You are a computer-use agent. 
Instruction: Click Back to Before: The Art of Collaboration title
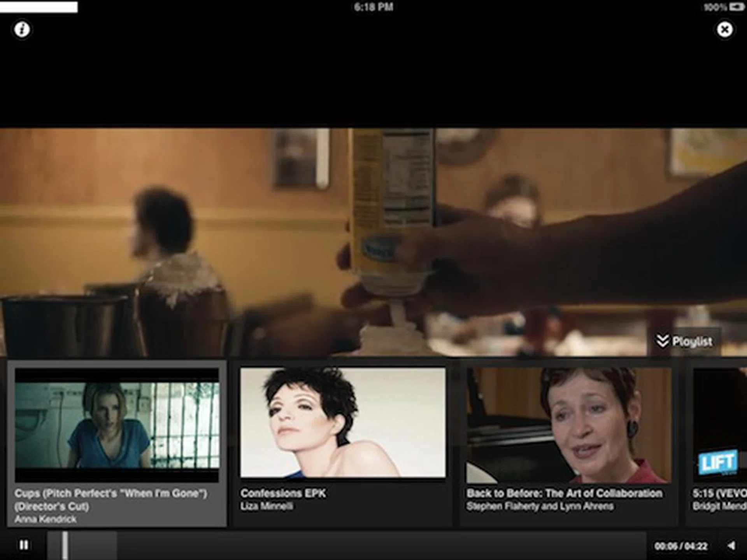click(x=564, y=493)
